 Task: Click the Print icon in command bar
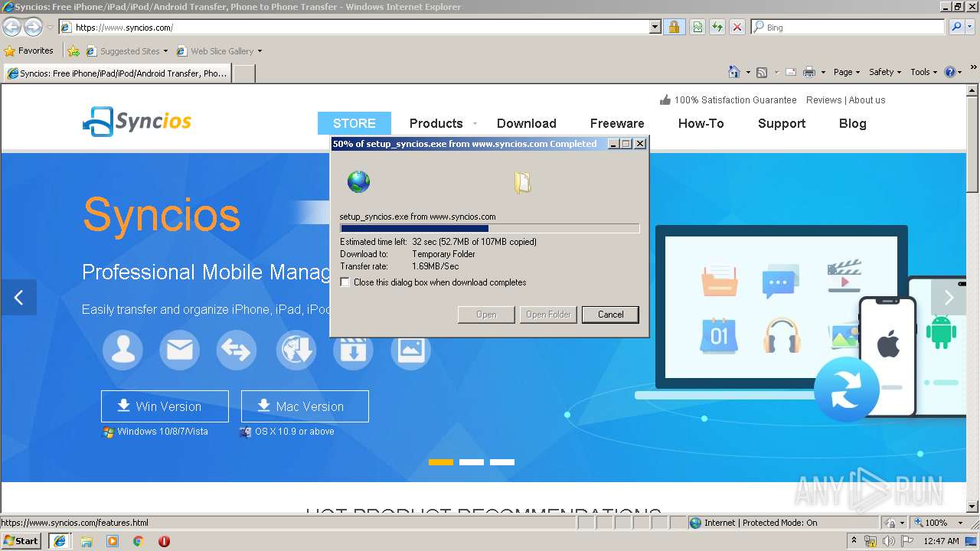coord(809,72)
